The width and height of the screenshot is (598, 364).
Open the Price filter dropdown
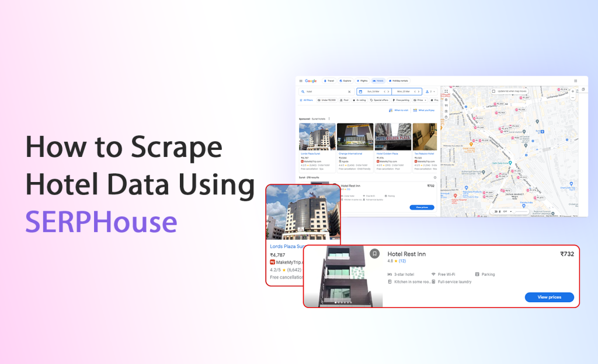coord(420,100)
